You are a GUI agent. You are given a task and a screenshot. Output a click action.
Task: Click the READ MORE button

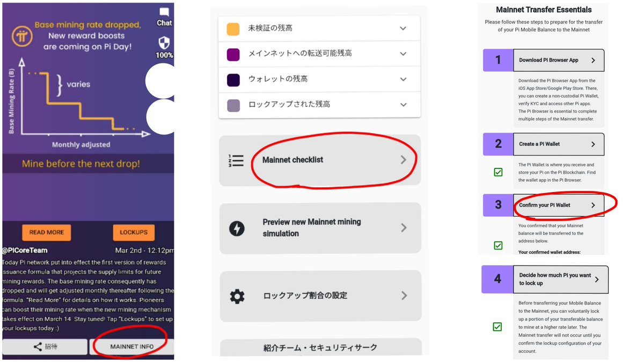pyautogui.click(x=46, y=232)
